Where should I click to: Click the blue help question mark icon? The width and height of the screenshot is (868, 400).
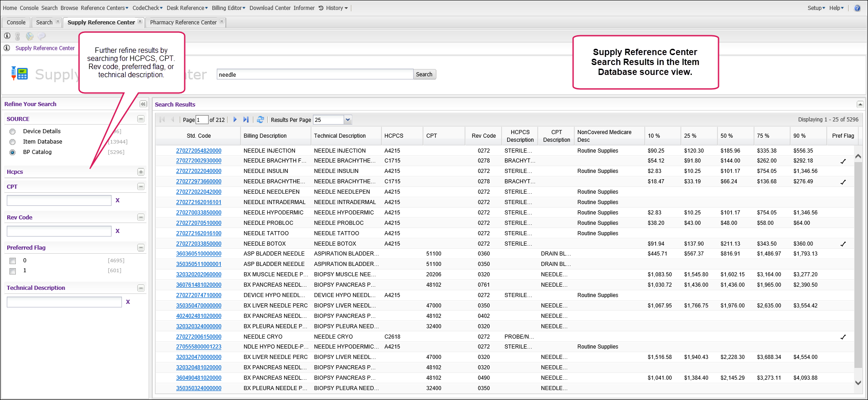(x=857, y=8)
